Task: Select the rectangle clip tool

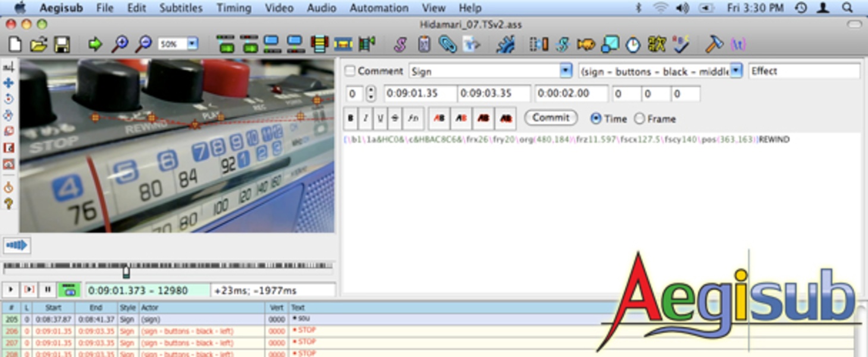Action: tap(8, 148)
